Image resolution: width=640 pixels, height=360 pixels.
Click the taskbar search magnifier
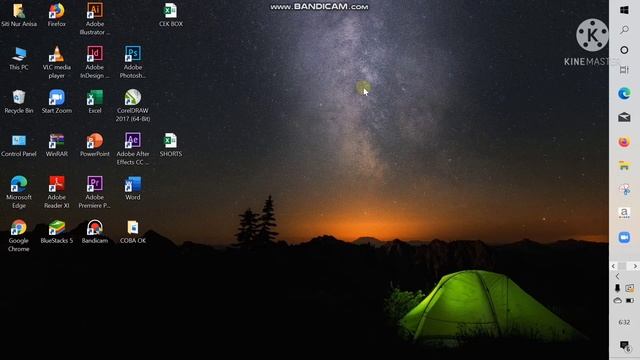point(624,30)
